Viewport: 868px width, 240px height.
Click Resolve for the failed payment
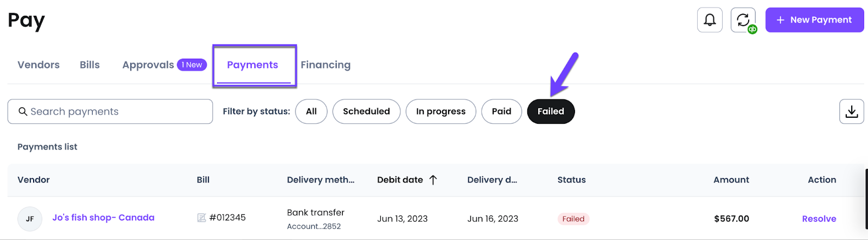click(819, 219)
